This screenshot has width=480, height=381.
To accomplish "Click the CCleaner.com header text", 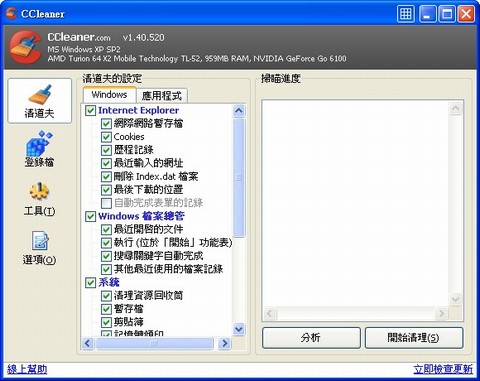I will click(x=79, y=37).
